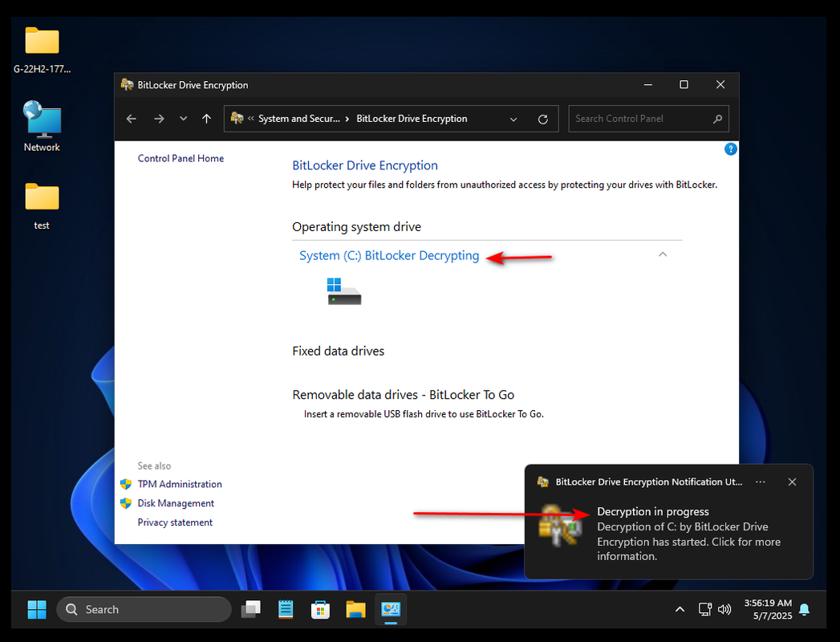Open recent locations dropdown chevron
The height and width of the screenshot is (642, 840).
(183, 119)
